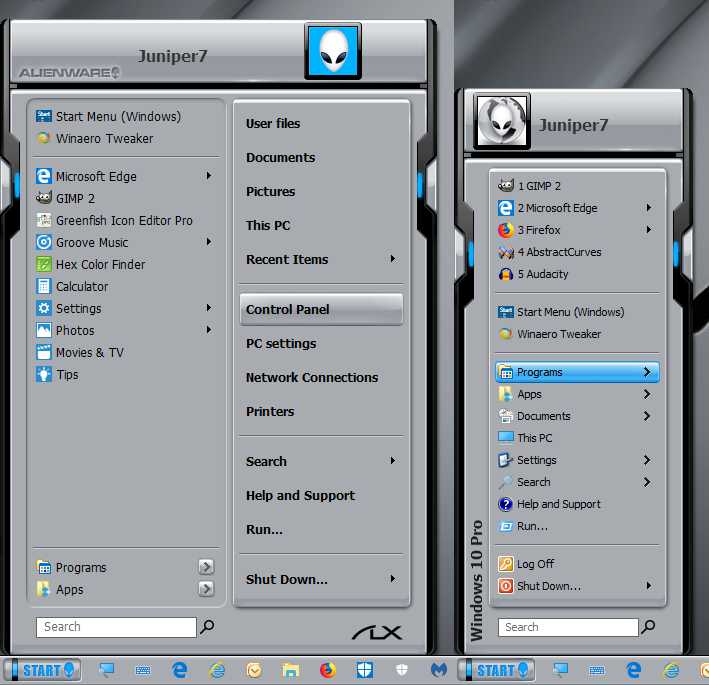Click Start Menu (Windows) icon in left menu
This screenshot has width=709, height=685.
pos(44,116)
